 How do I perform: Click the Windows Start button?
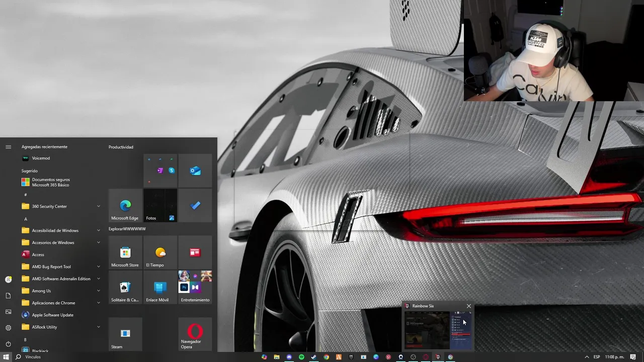(6, 357)
